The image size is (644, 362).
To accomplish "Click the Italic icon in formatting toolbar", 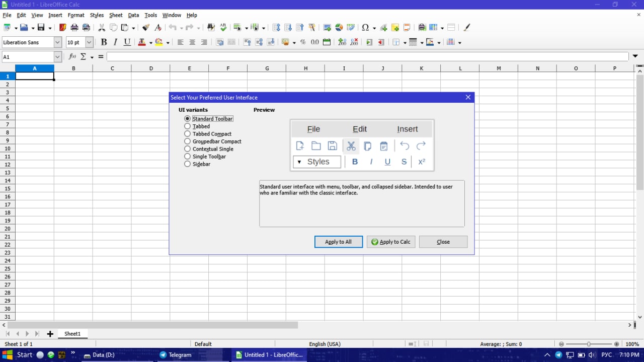I will [x=115, y=42].
